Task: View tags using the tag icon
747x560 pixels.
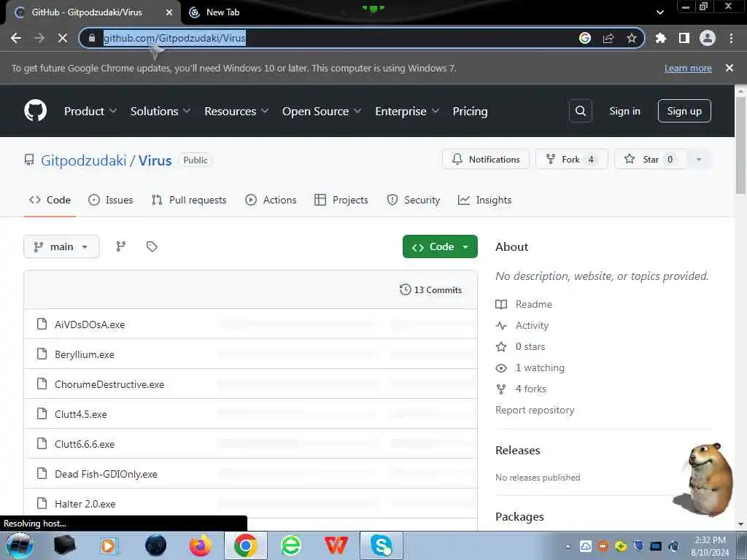Action: 152,246
